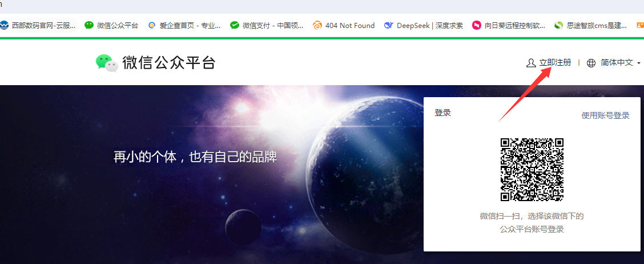The height and width of the screenshot is (264, 644).
Task: Open the 向日葵远程控制 bookmark
Action: tap(509, 25)
